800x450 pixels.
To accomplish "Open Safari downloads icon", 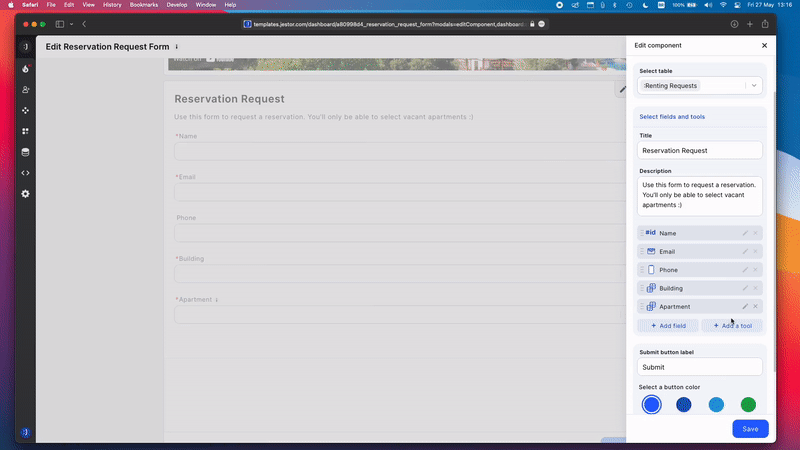I will click(x=734, y=24).
